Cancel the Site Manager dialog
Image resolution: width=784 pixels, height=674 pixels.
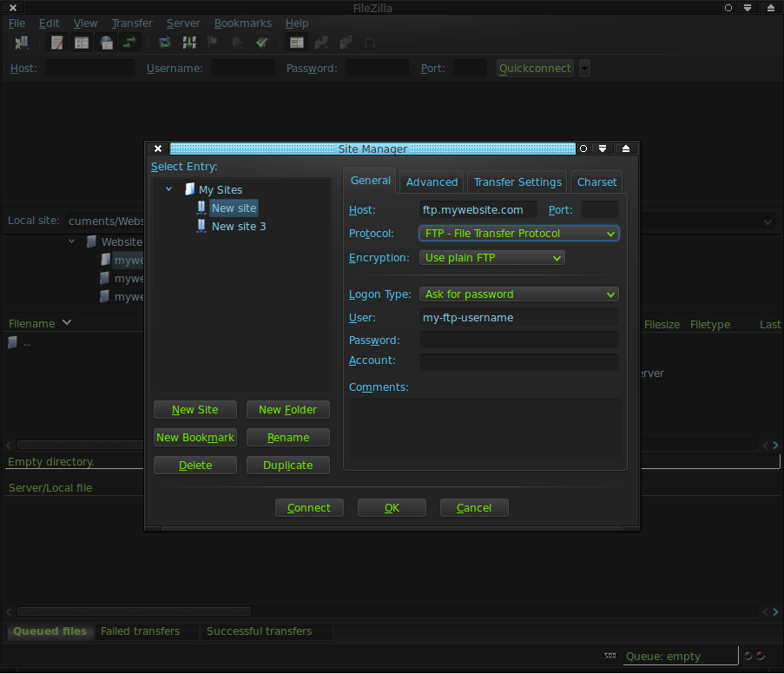(474, 507)
